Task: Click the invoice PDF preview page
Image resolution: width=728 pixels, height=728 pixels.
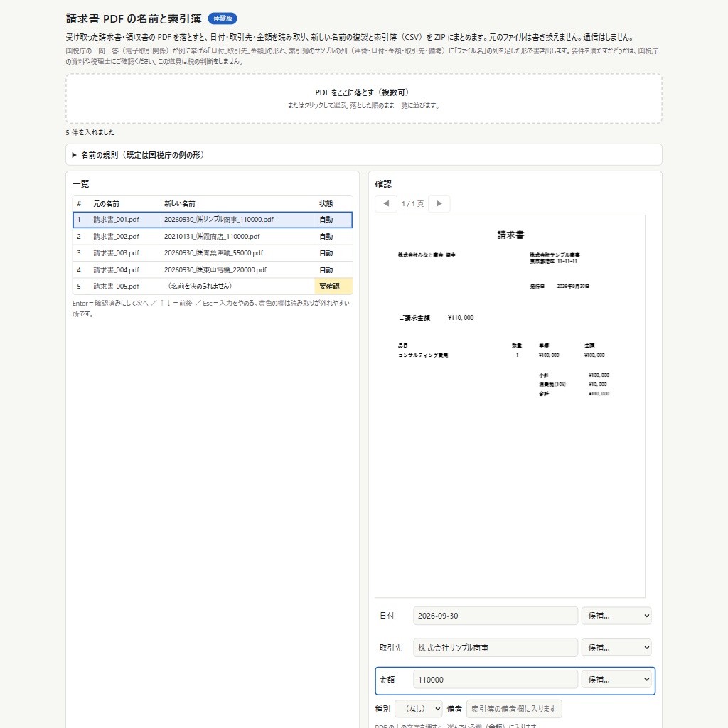Action: click(510, 406)
